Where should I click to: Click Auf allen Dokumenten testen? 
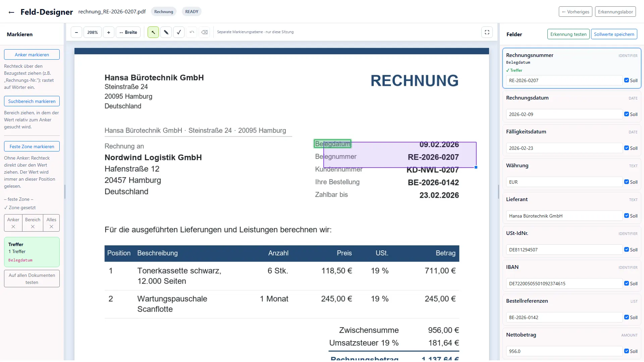pyautogui.click(x=32, y=279)
